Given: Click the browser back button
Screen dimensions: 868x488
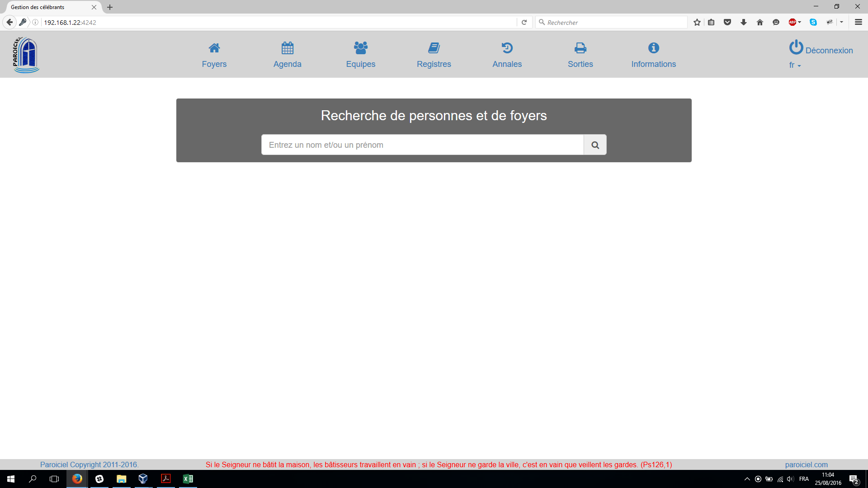Looking at the screenshot, I should pyautogui.click(x=11, y=23).
